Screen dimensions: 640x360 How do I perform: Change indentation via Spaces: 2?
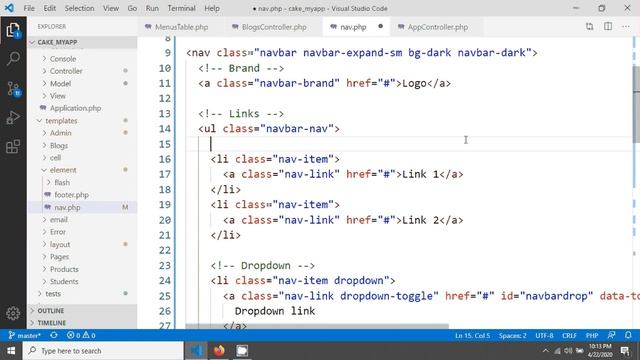[512, 336]
